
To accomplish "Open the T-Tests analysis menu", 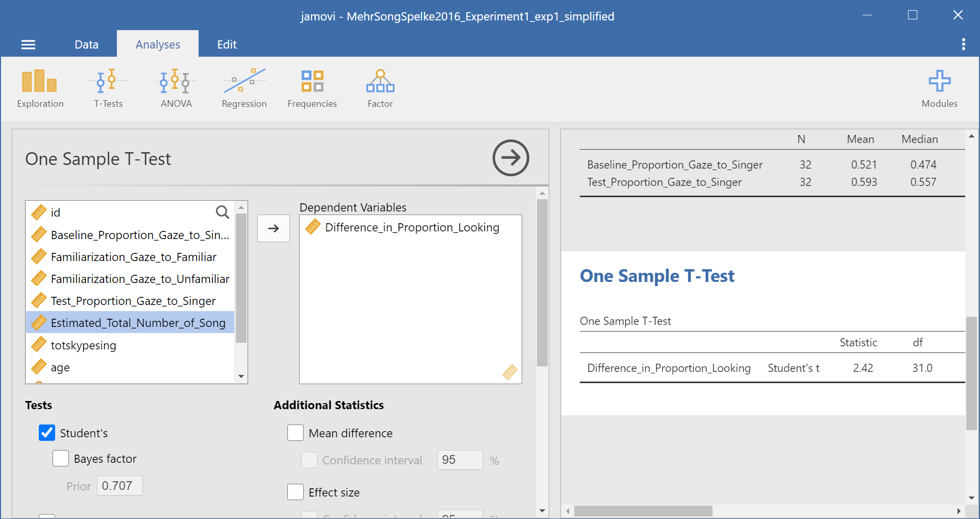I will click(x=108, y=89).
